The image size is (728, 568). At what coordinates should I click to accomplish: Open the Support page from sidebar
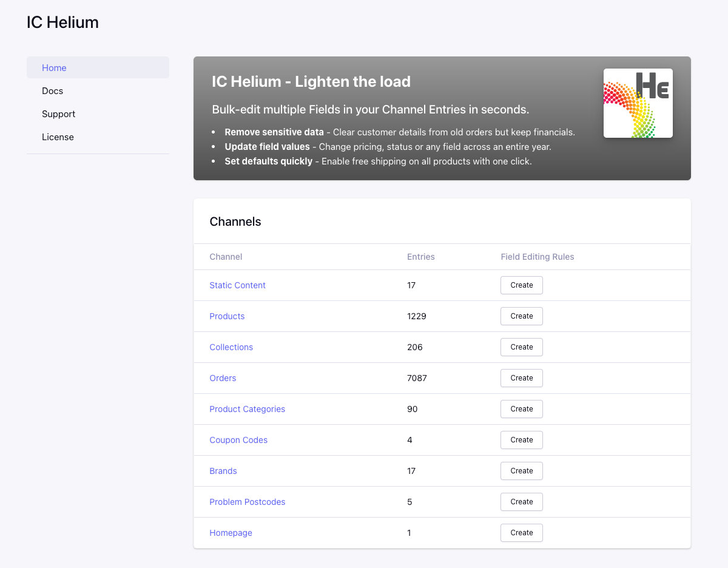58,114
